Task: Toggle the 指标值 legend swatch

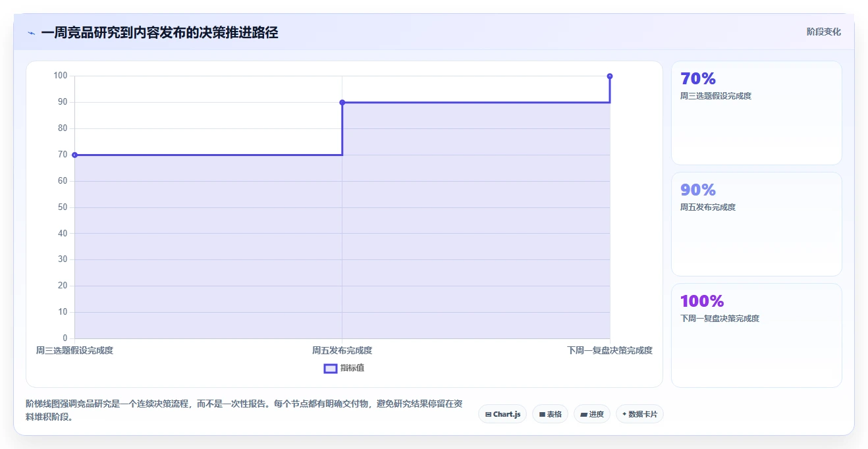Action: (x=331, y=368)
